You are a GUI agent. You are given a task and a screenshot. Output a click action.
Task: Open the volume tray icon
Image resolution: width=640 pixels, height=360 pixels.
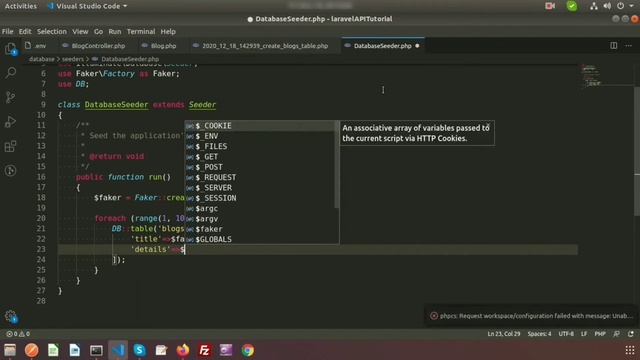pos(607,6)
